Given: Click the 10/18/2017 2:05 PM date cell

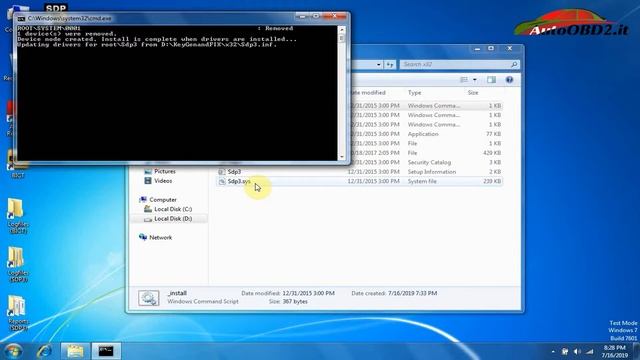Looking at the screenshot, I should click(x=374, y=153).
